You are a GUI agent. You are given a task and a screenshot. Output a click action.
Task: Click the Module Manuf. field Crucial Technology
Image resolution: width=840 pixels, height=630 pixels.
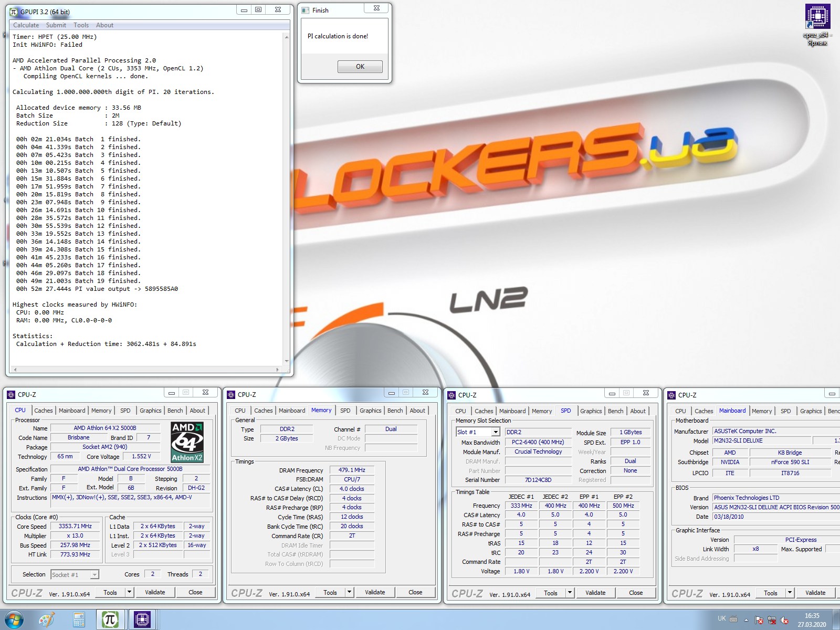(538, 451)
